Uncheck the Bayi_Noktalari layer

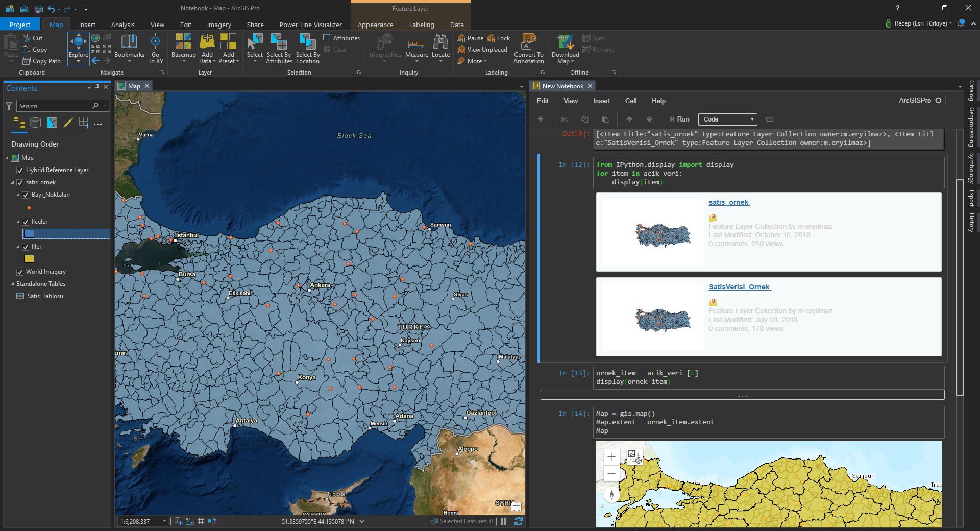[26, 195]
